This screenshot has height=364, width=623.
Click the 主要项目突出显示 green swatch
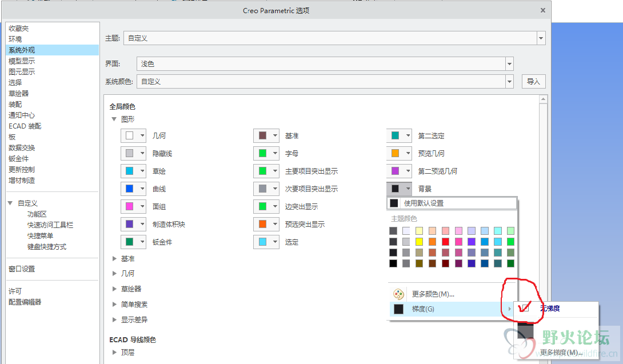(262, 171)
